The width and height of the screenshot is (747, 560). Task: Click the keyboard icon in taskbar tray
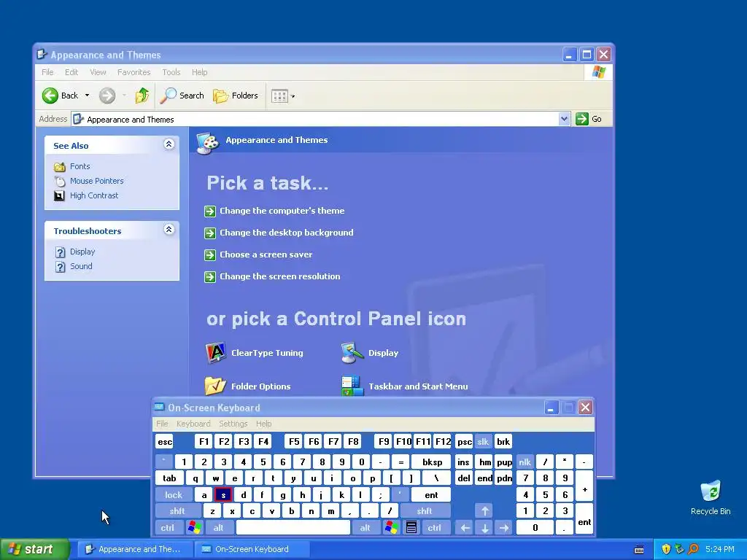(639, 550)
